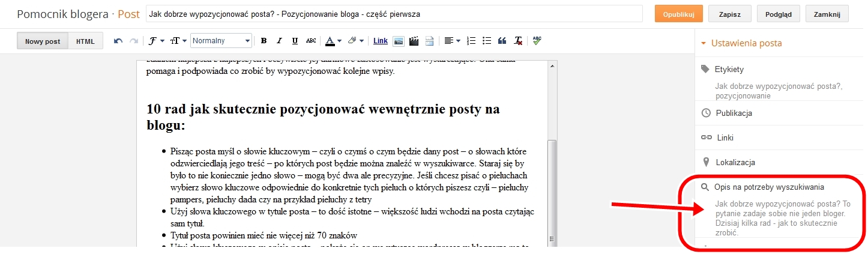Open the font family menu
868x254 pixels.
(155, 41)
